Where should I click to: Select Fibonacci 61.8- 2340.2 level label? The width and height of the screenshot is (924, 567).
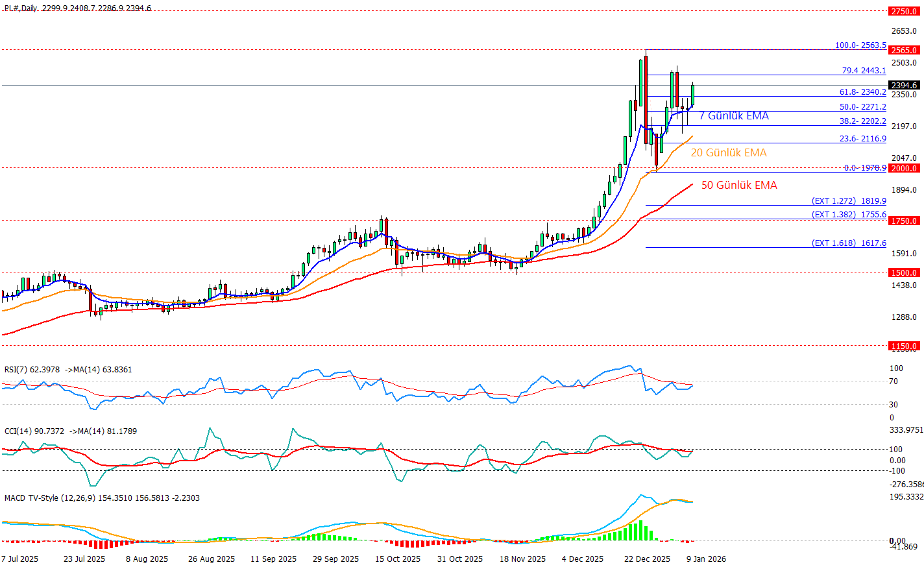(x=862, y=92)
